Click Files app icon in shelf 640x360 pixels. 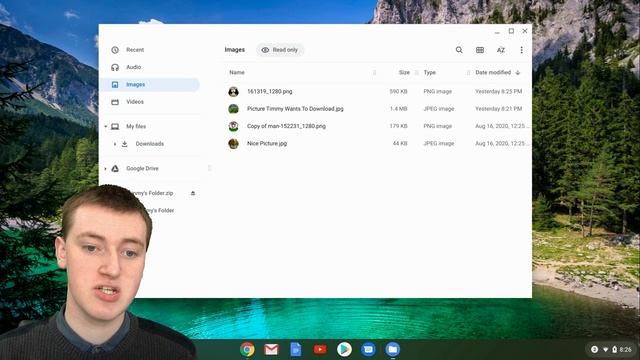[393, 349]
